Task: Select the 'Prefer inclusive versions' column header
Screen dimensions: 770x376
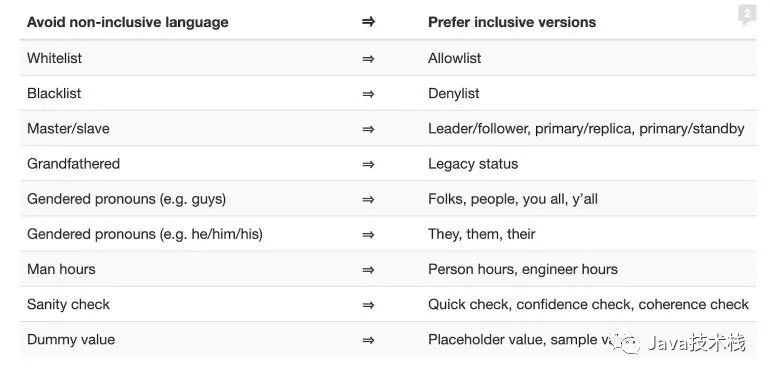Action: 512,22
